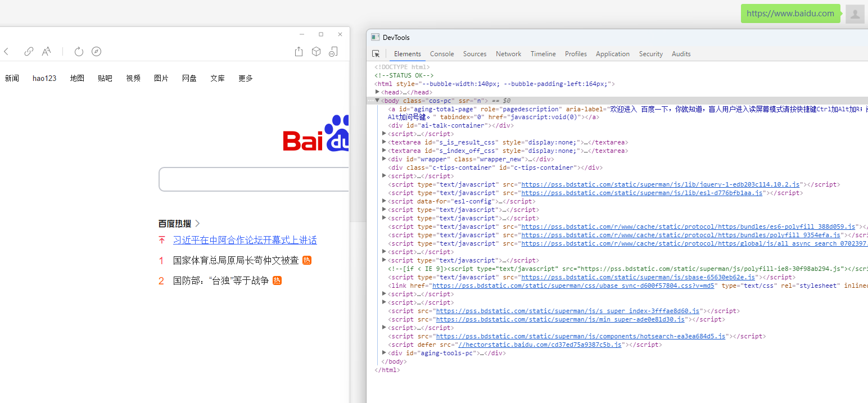Click the Baidu search input box
Image resolution: width=868 pixels, height=403 pixels.
coord(253,179)
